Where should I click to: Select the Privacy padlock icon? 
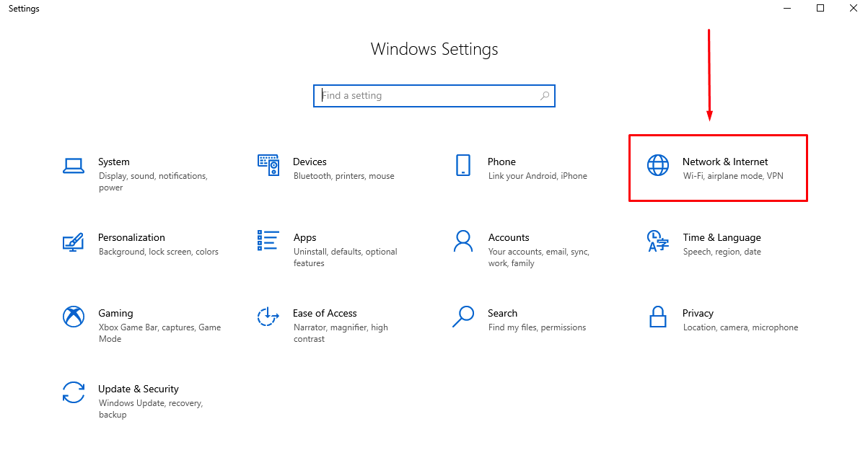tap(658, 317)
